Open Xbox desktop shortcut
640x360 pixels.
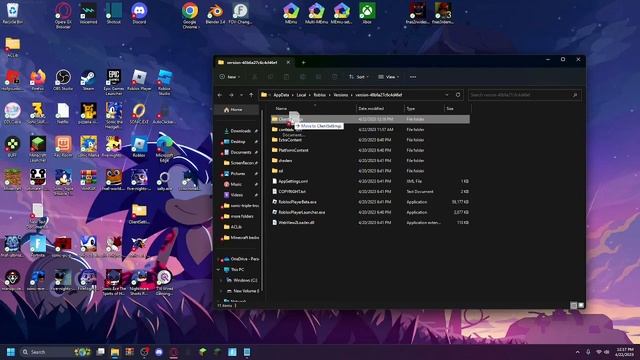click(x=367, y=13)
